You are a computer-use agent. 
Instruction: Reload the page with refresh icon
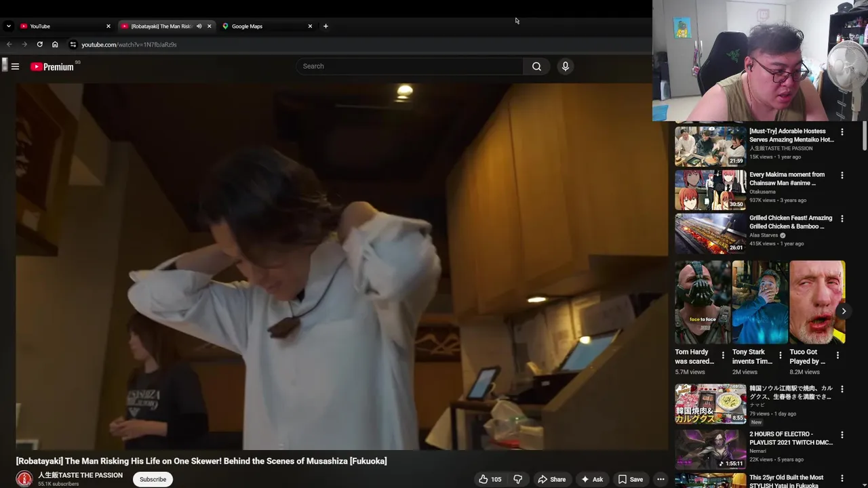tap(39, 45)
